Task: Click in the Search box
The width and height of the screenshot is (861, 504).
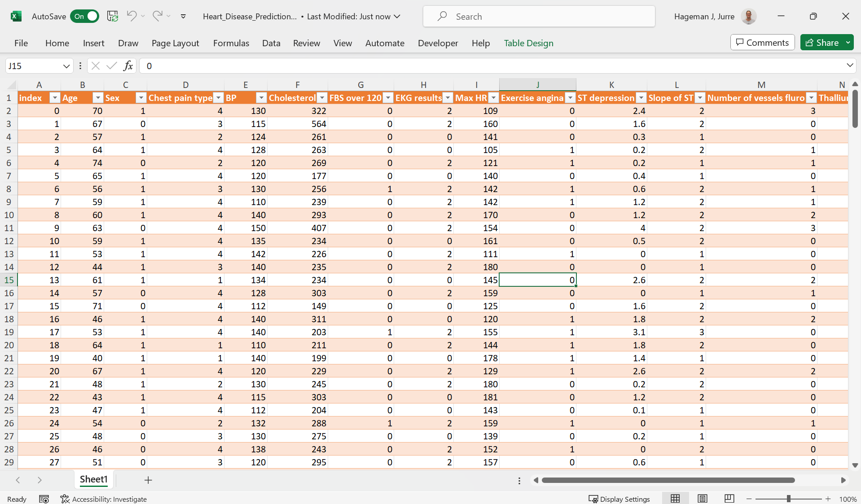Action: (x=539, y=16)
